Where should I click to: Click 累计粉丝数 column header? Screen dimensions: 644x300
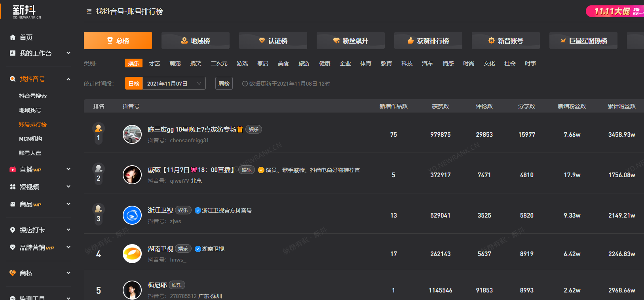point(622,106)
